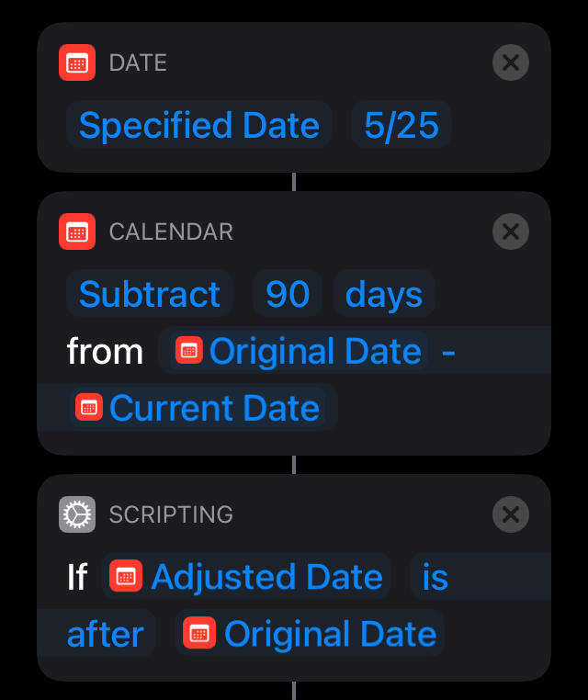Image resolution: width=588 pixels, height=700 pixels.
Task: Select the Original Date variable in Calendar action
Action: pos(299,350)
